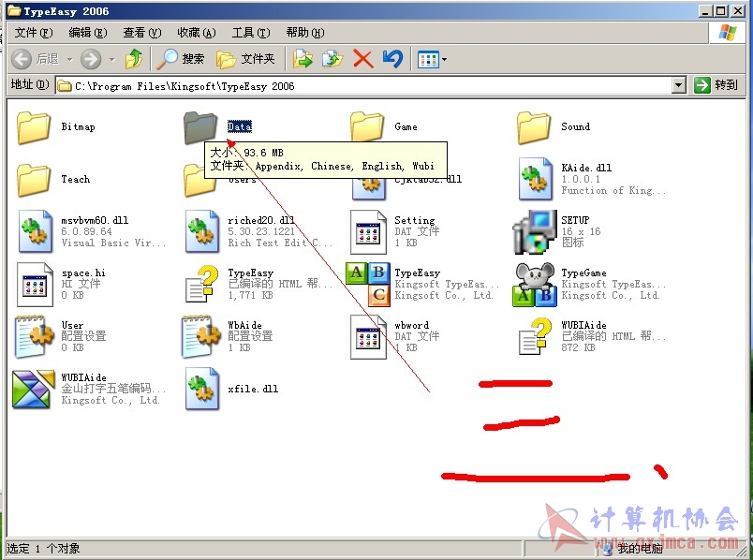Toggle the Folders (文件夹) pane button
Image resolution: width=753 pixels, height=560 pixels.
coord(245,59)
